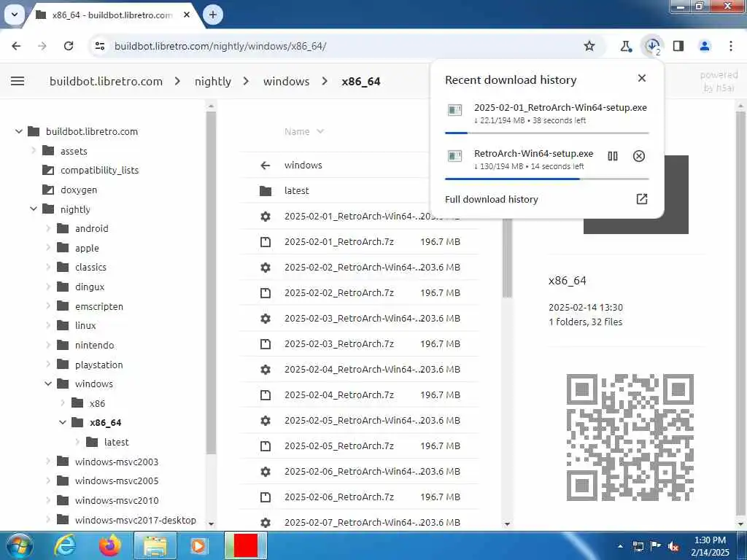
Task: Download 2025-02-06_RetroArch.7z
Action: point(360,497)
